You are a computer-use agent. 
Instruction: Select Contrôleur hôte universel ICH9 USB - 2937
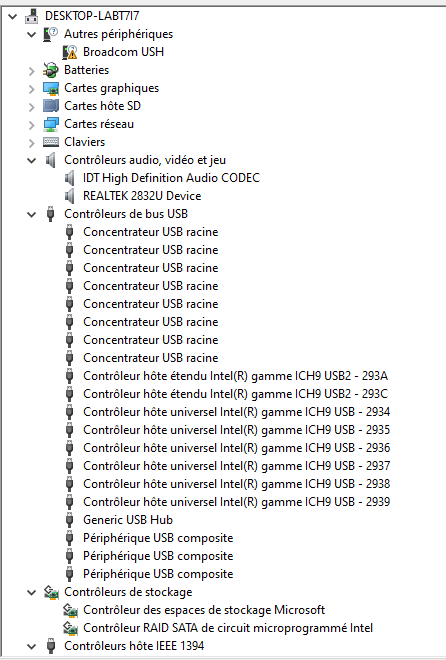point(236,466)
